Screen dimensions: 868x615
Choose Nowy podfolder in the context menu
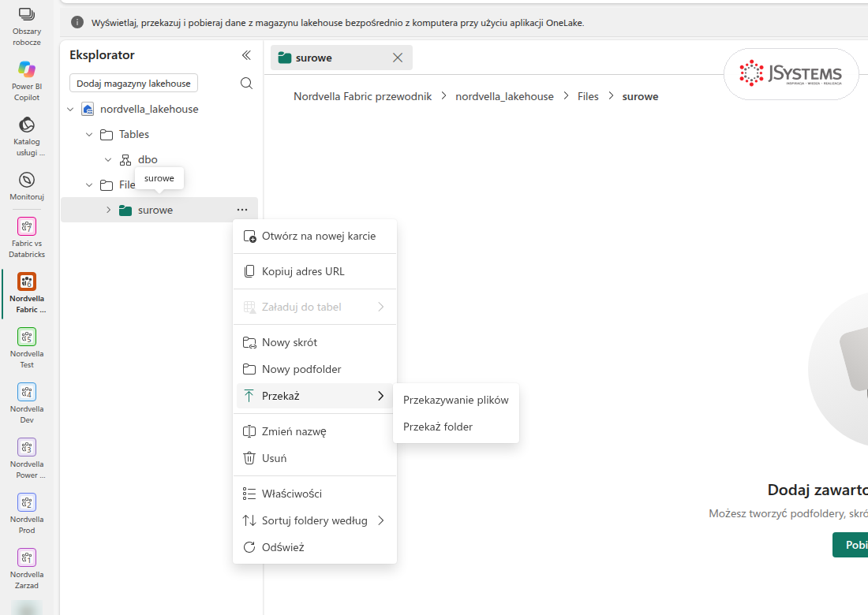click(314, 369)
